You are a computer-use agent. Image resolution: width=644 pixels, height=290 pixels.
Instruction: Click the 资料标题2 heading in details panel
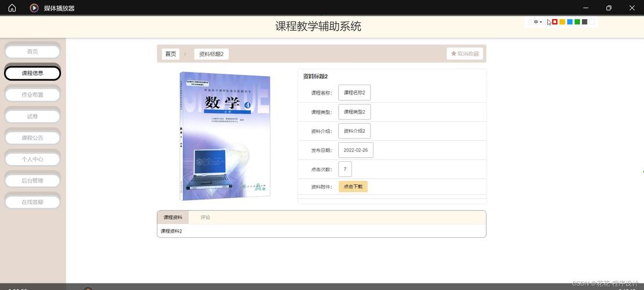click(x=315, y=77)
